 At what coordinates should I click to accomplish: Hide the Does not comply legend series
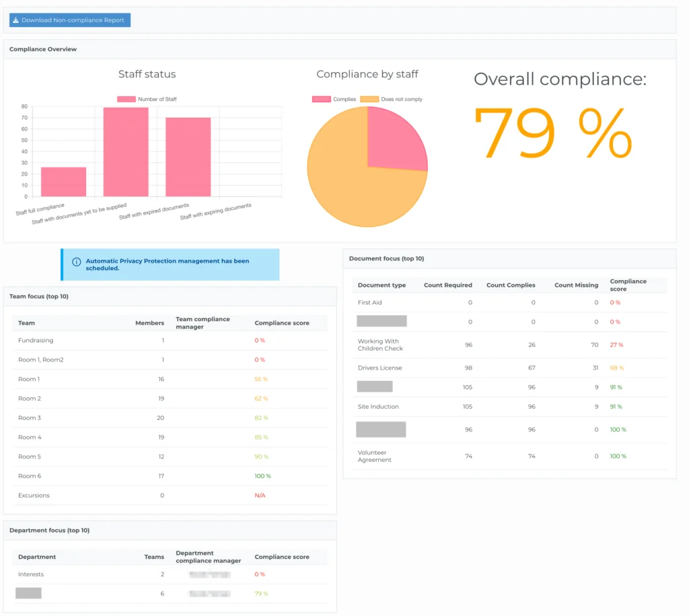[x=369, y=99]
